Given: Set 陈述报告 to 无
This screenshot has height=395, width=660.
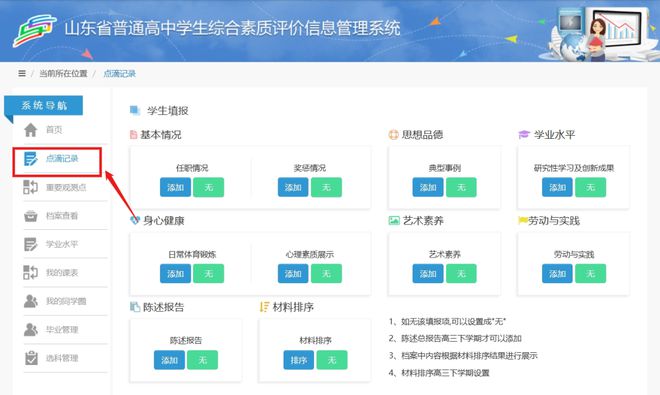Looking at the screenshot, I should pyautogui.click(x=202, y=360).
